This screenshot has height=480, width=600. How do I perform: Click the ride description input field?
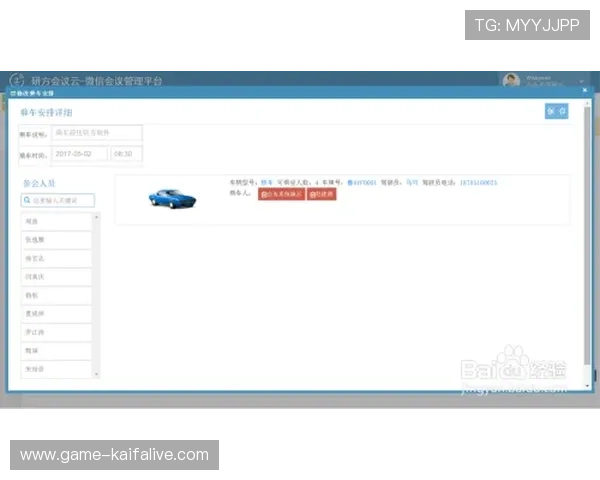pos(96,133)
